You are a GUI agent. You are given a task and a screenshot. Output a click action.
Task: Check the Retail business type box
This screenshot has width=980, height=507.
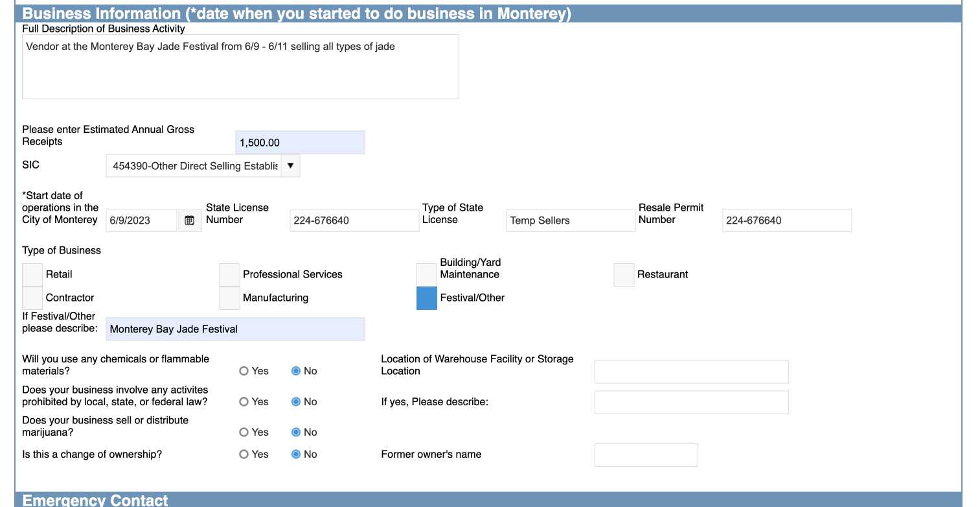coord(32,275)
